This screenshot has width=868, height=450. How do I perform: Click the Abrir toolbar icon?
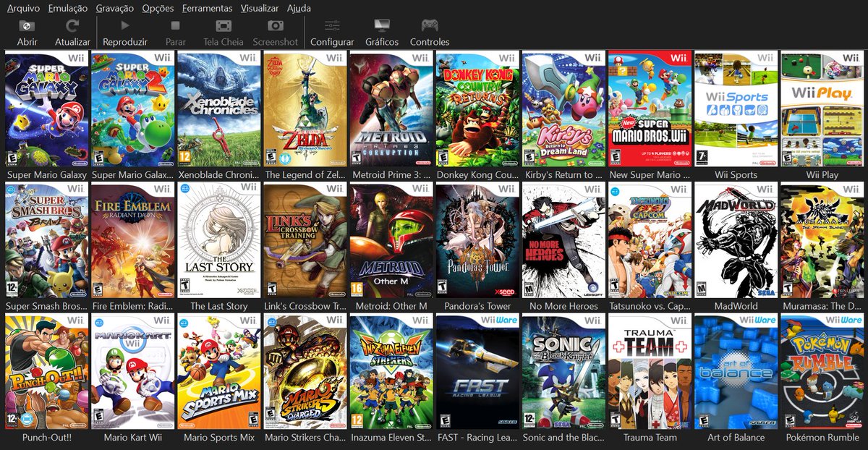(x=27, y=25)
